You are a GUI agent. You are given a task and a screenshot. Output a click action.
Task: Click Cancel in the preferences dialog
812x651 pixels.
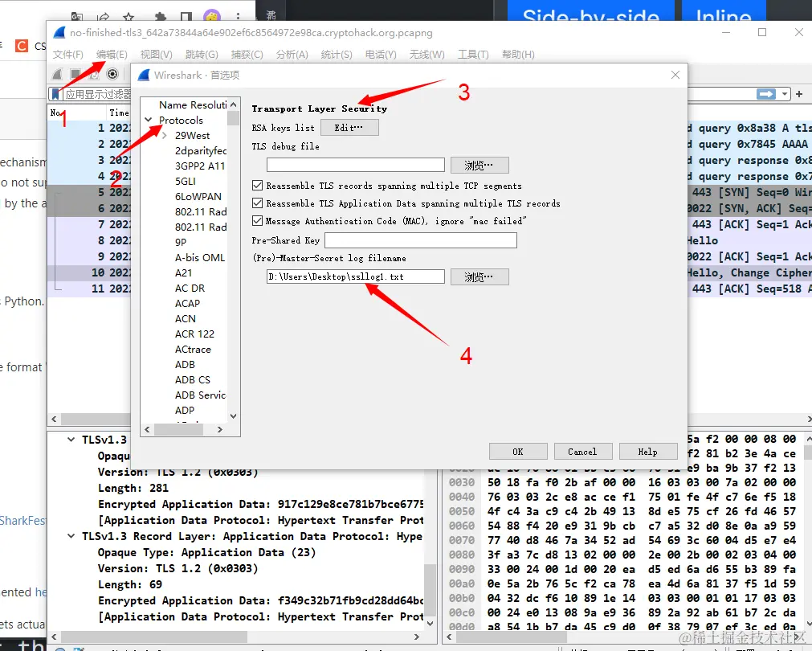coord(583,452)
